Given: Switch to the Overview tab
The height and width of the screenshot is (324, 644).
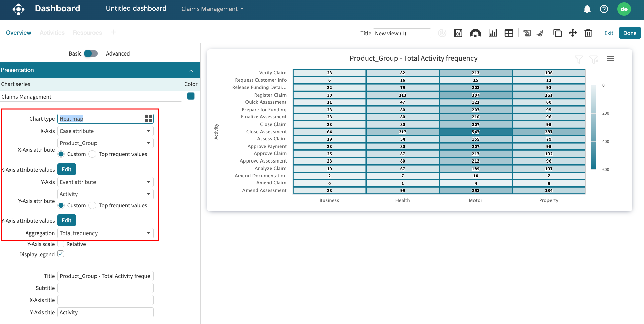Looking at the screenshot, I should (18, 33).
